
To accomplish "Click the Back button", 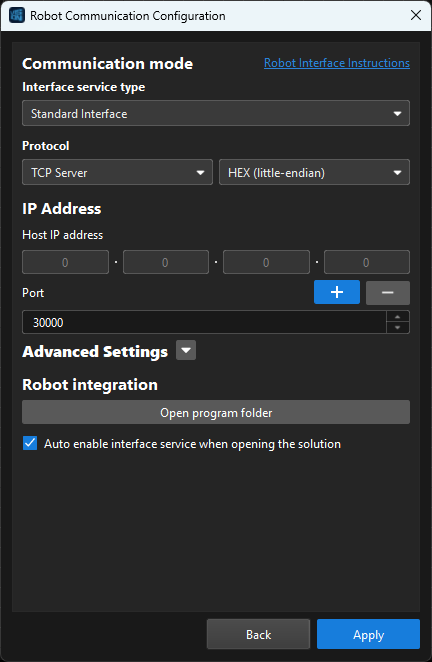I will (258, 634).
